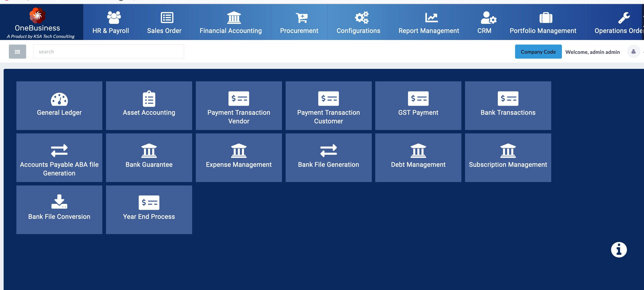This screenshot has width=644, height=290.
Task: Open the Bank File Conversion tile
Action: tap(59, 209)
